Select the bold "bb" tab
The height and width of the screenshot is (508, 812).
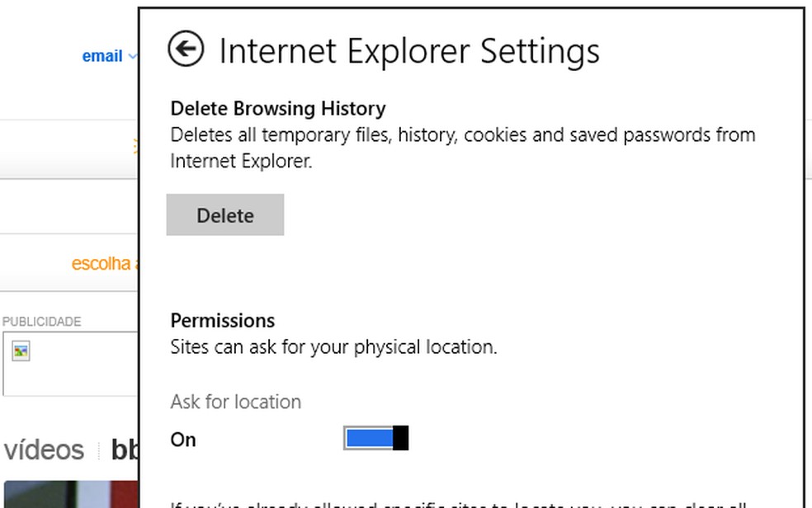(x=125, y=450)
